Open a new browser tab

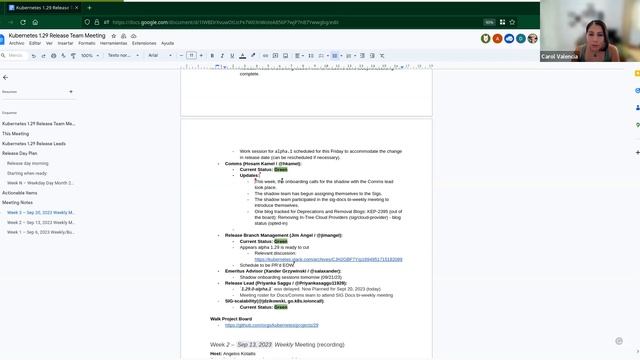tap(89, 7)
